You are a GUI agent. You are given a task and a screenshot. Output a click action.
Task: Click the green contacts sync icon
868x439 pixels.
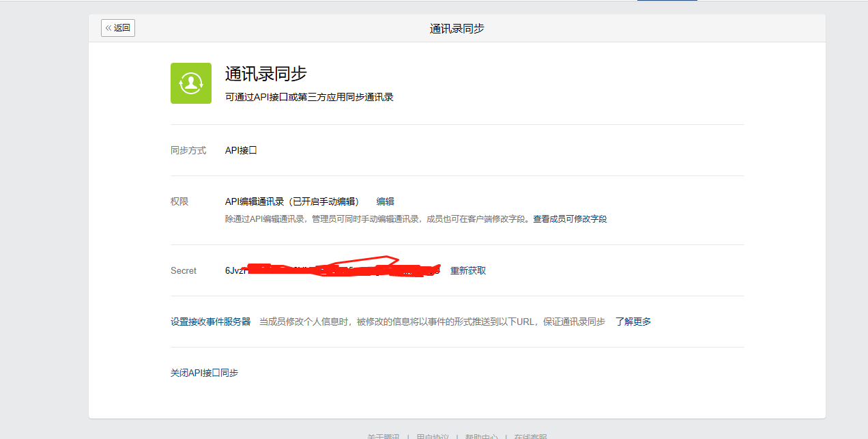191,83
